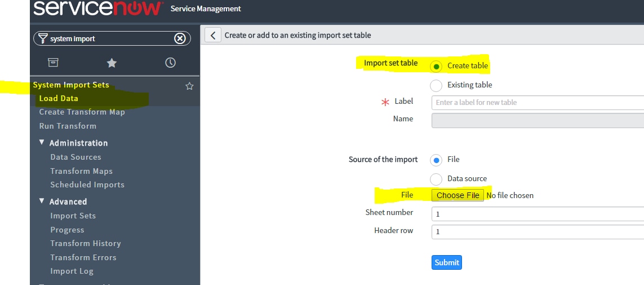Open the All Applications archive tab icon
This screenshot has height=285, width=644.
[x=53, y=63]
